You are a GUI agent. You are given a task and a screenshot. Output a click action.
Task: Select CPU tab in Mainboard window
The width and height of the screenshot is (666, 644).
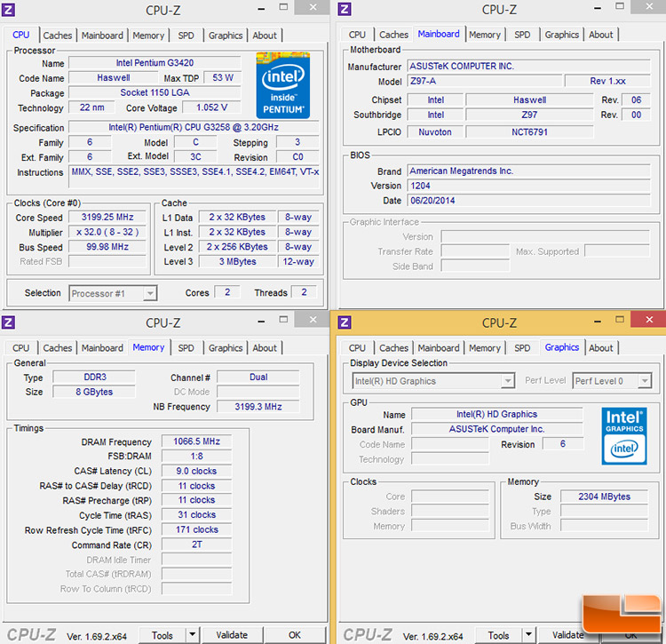357,35
